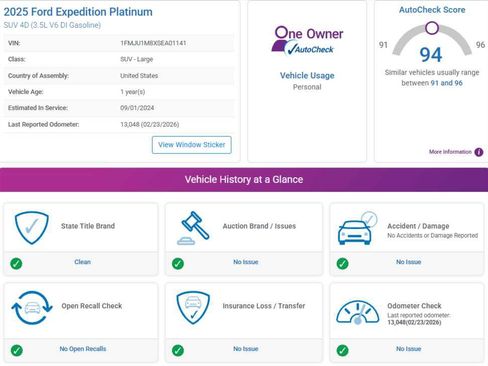Open the View Window Sticker button

[x=192, y=145]
